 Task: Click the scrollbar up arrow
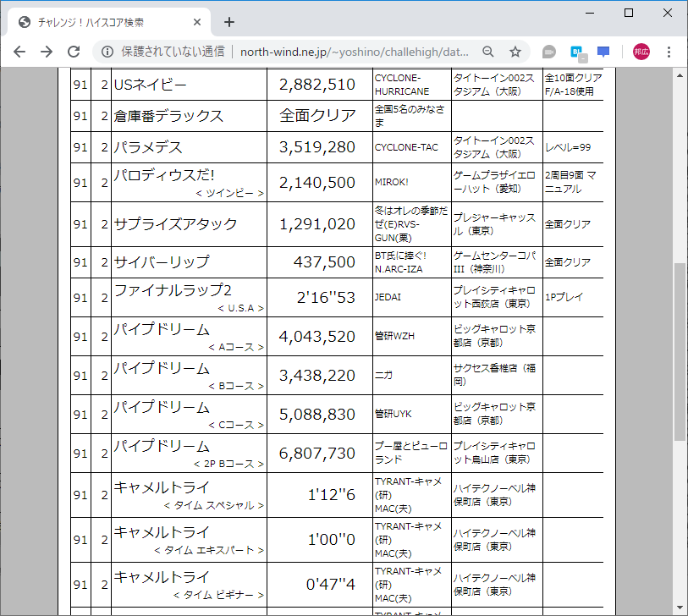point(678,75)
